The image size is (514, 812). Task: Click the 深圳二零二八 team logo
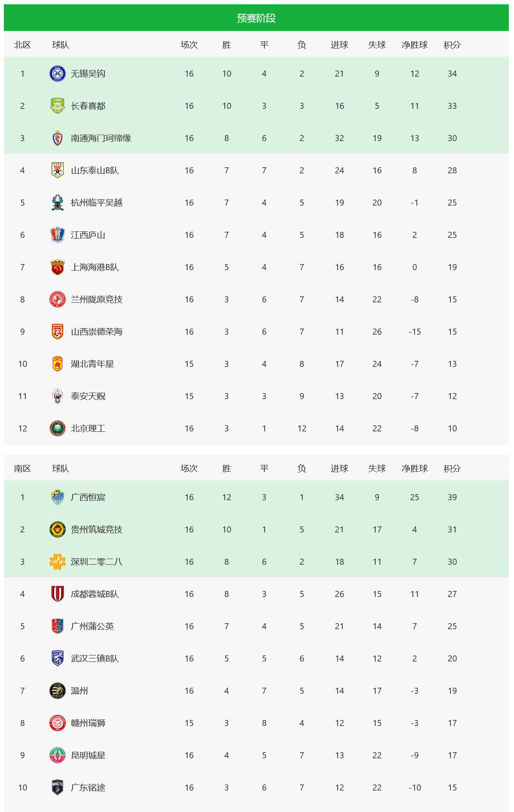(x=57, y=562)
